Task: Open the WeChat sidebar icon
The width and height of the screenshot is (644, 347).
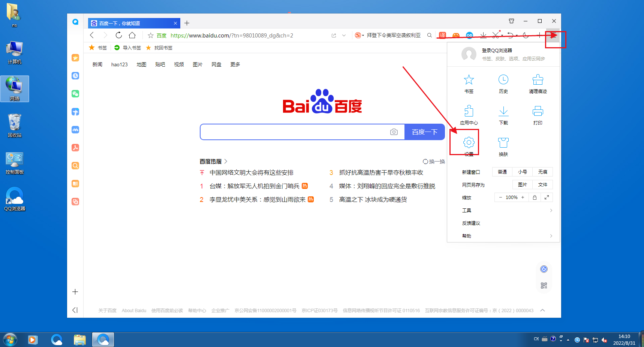Action: click(75, 94)
